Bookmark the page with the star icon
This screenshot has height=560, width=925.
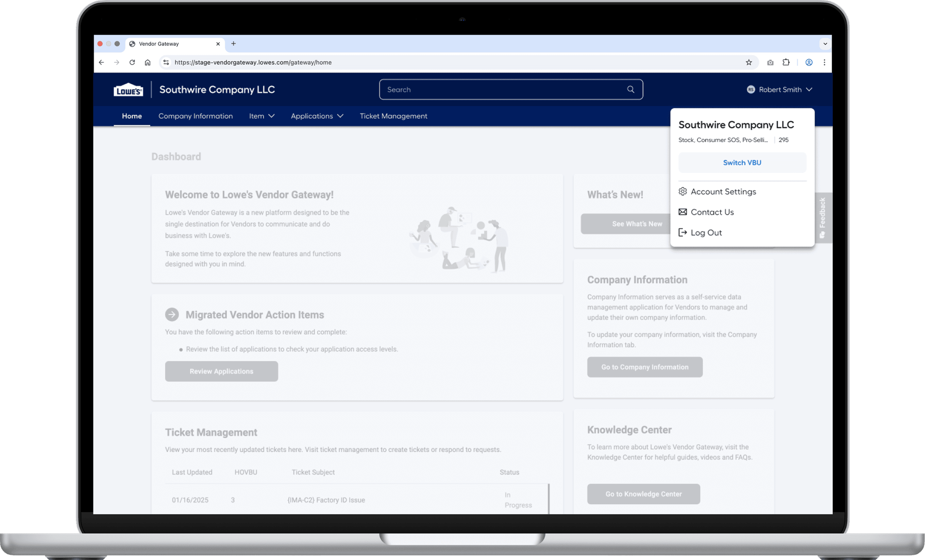pos(749,62)
